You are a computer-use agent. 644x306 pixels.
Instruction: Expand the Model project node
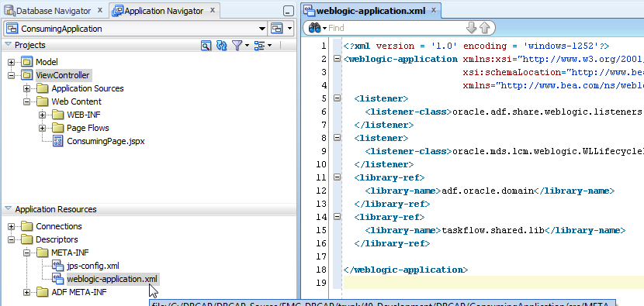(x=11, y=62)
